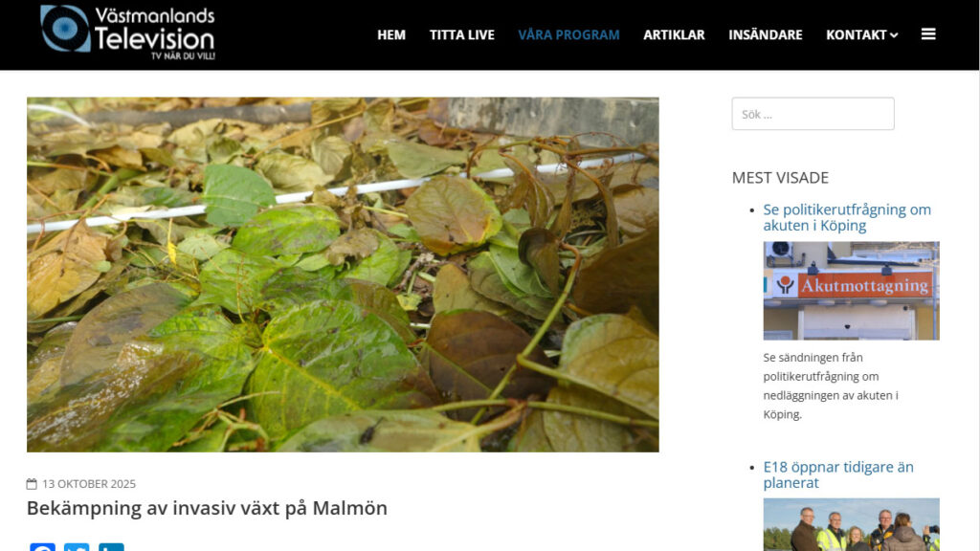Open the hamburger menu icon
This screenshot has height=551, width=980.
pyautogui.click(x=928, y=34)
